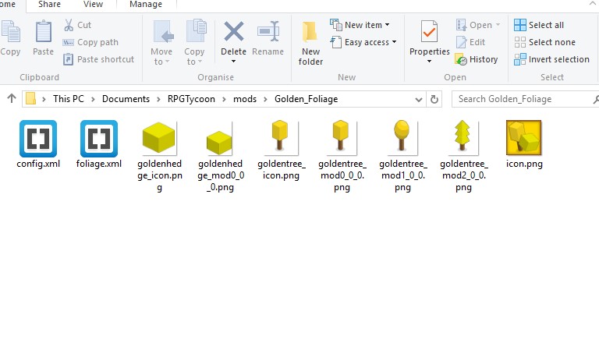The height and width of the screenshot is (364, 599).
Task: Click the foliage.xml file name label
Action: click(99, 164)
